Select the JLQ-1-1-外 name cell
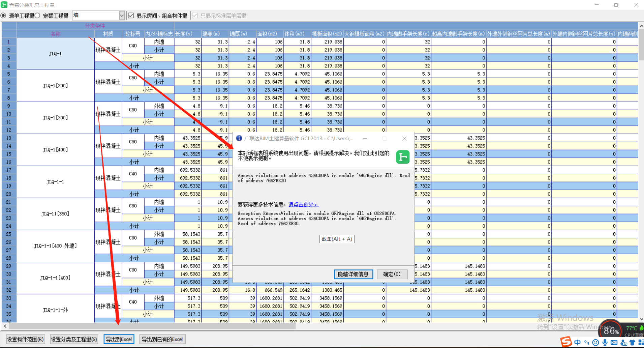Image resolution: width=644 pixels, height=348 pixels. [55, 308]
